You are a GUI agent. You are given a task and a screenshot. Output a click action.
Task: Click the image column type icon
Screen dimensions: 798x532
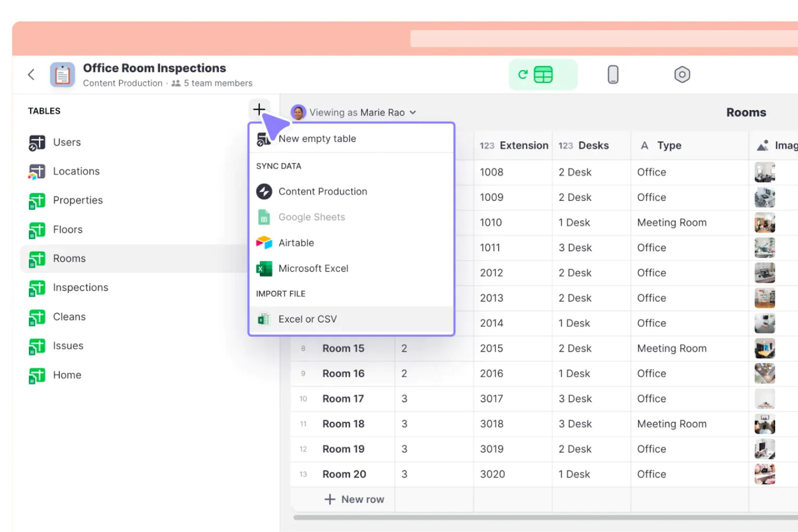pos(763,146)
